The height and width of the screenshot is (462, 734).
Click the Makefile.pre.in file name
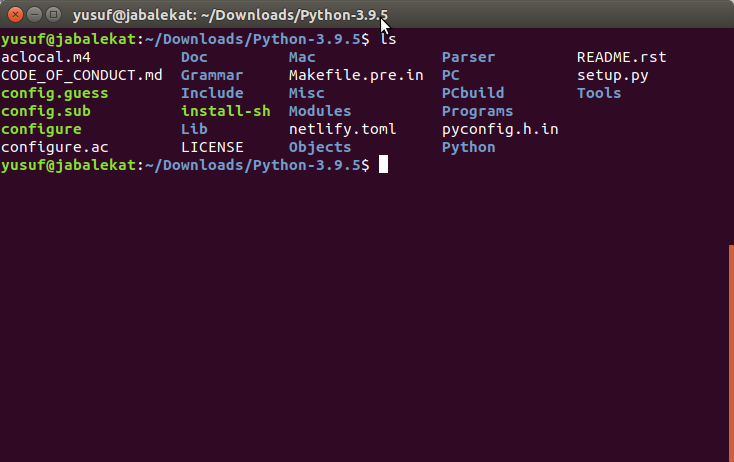(356, 75)
